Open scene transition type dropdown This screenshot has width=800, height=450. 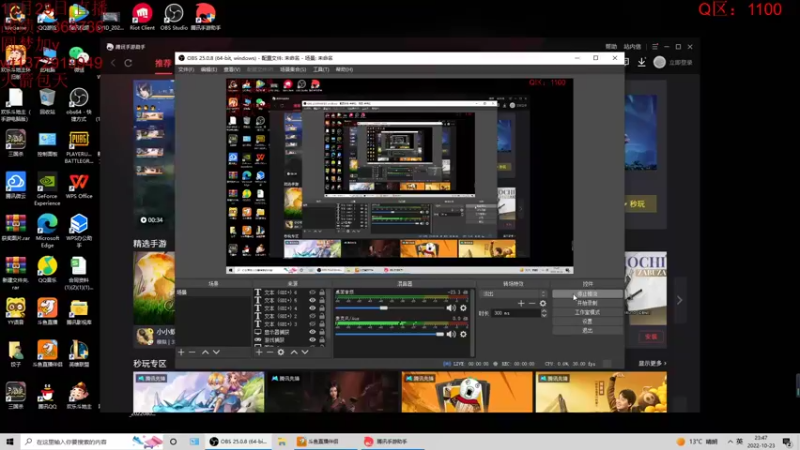pos(513,294)
